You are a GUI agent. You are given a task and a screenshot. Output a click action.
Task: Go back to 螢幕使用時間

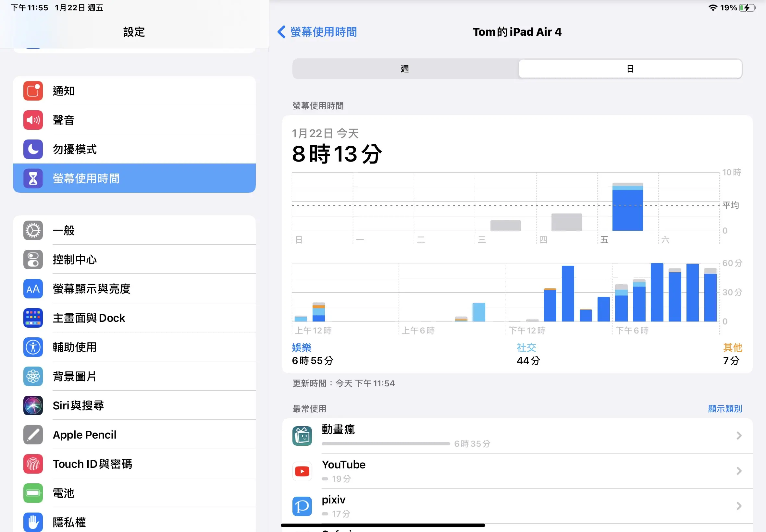coord(317,32)
